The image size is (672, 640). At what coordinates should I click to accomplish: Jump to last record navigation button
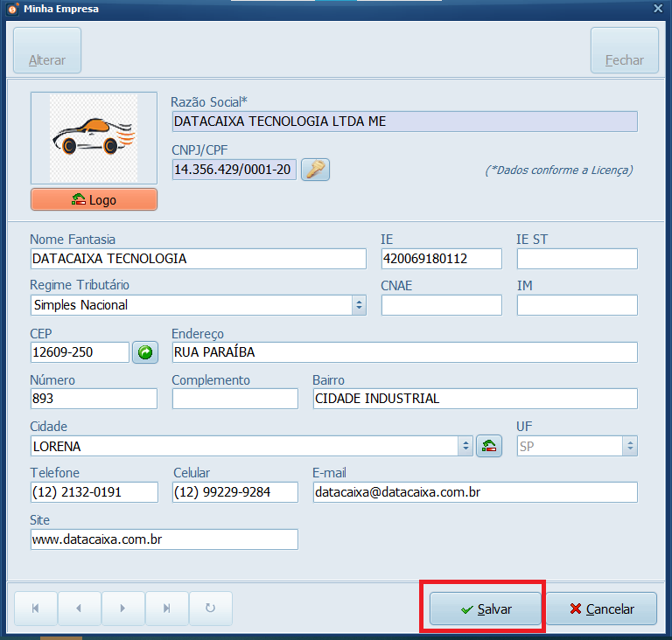coord(167,609)
